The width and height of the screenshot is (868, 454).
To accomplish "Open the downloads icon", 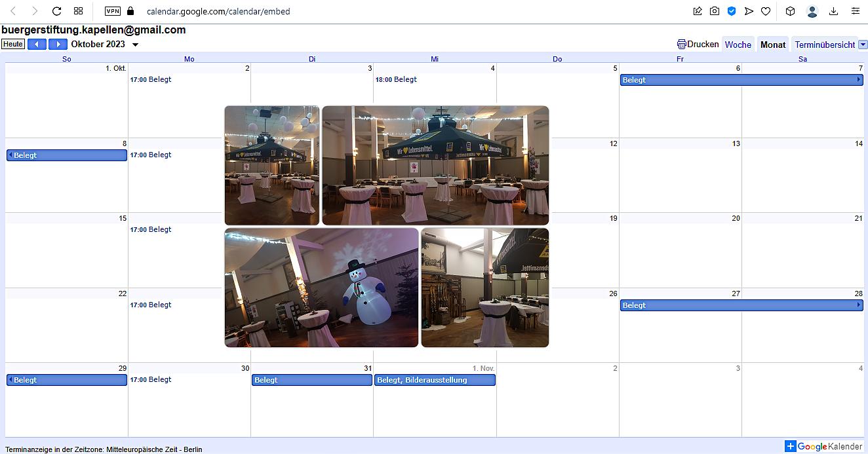I will pyautogui.click(x=834, y=10).
